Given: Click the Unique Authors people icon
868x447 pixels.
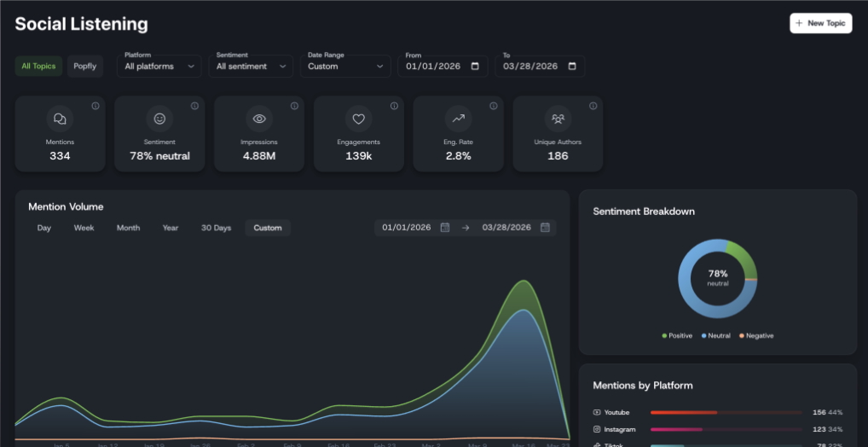Looking at the screenshot, I should [558, 119].
